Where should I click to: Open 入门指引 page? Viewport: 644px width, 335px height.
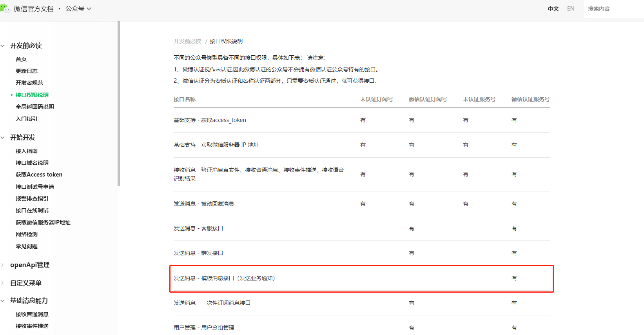pos(27,119)
